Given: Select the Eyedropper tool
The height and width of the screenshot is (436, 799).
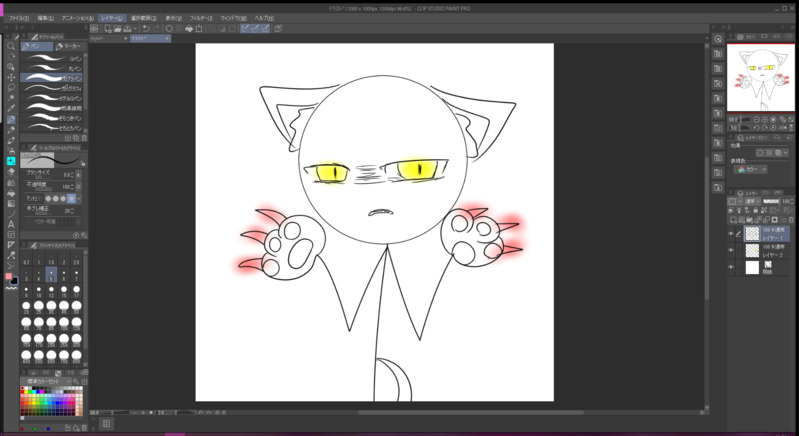Looking at the screenshot, I should click(x=11, y=108).
